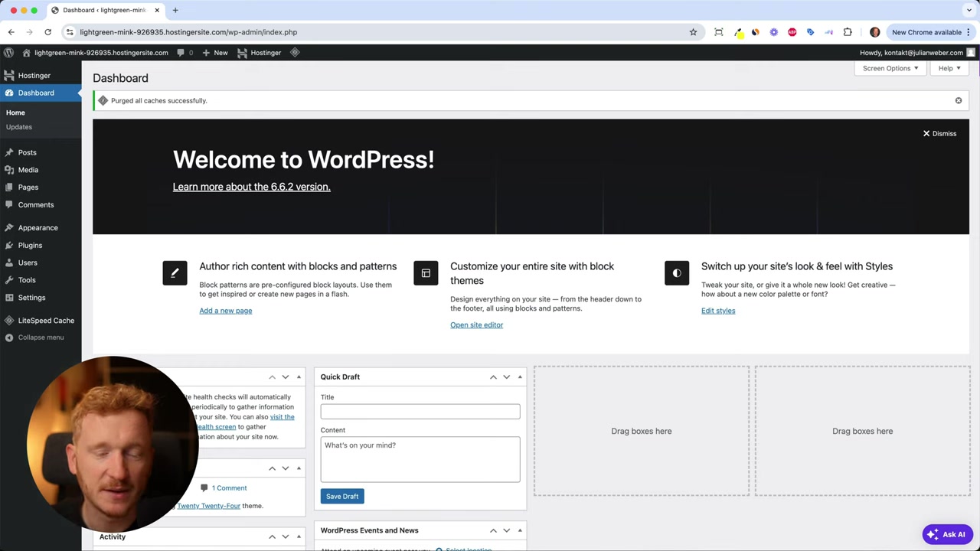
Task: Dismiss the Welcome to WordPress panel
Action: 939,133
